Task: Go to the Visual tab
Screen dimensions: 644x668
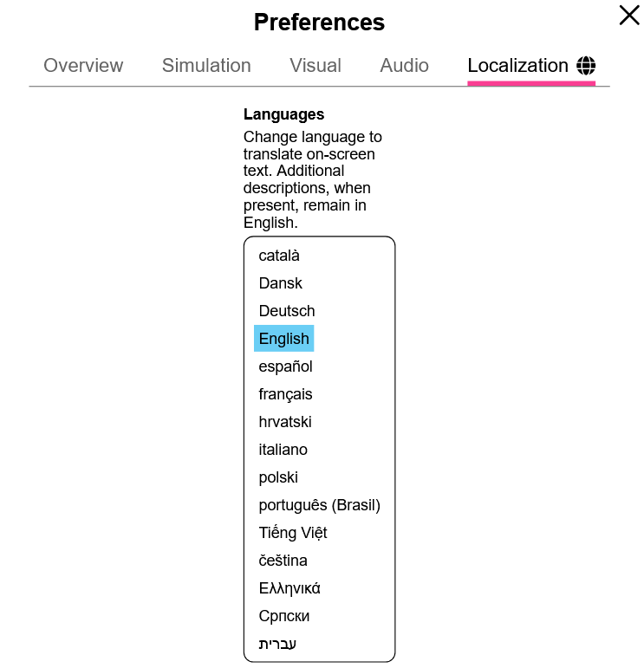Action: [315, 66]
